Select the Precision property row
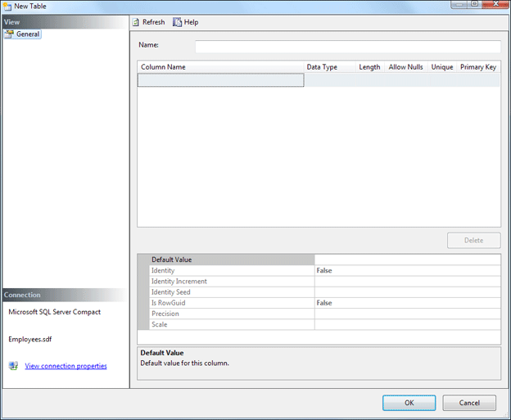The width and height of the screenshot is (511, 420). (x=232, y=314)
